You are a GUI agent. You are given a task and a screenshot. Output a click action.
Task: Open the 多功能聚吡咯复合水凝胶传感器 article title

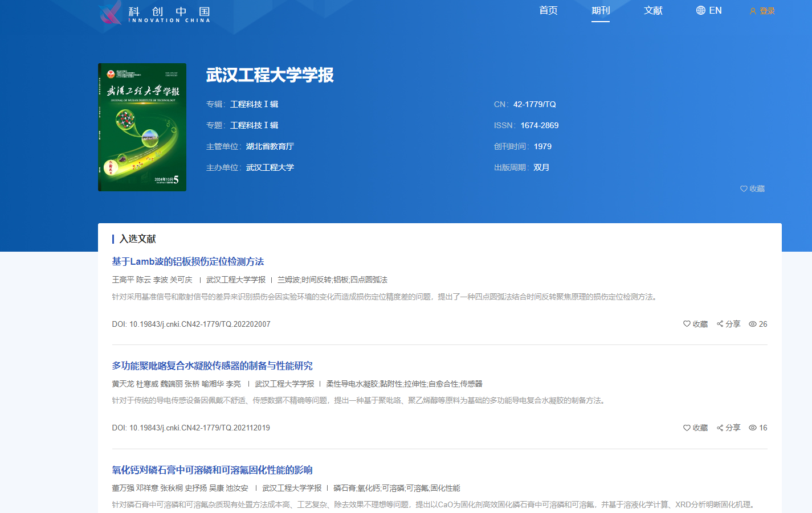point(212,366)
